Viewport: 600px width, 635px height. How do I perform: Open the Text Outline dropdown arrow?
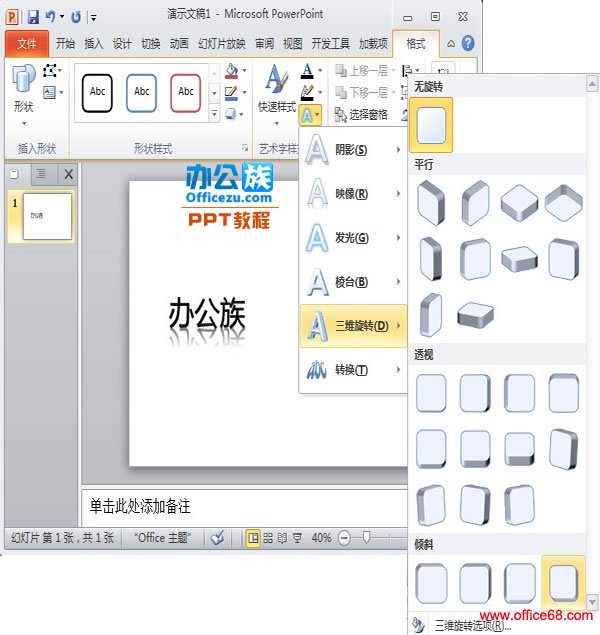(x=320, y=93)
